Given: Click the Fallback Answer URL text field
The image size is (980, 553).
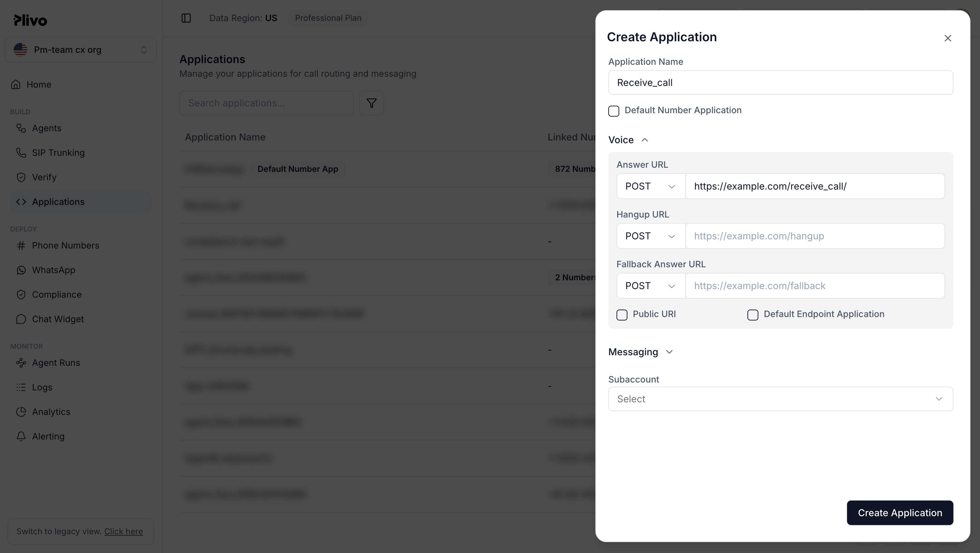Looking at the screenshot, I should point(815,286).
